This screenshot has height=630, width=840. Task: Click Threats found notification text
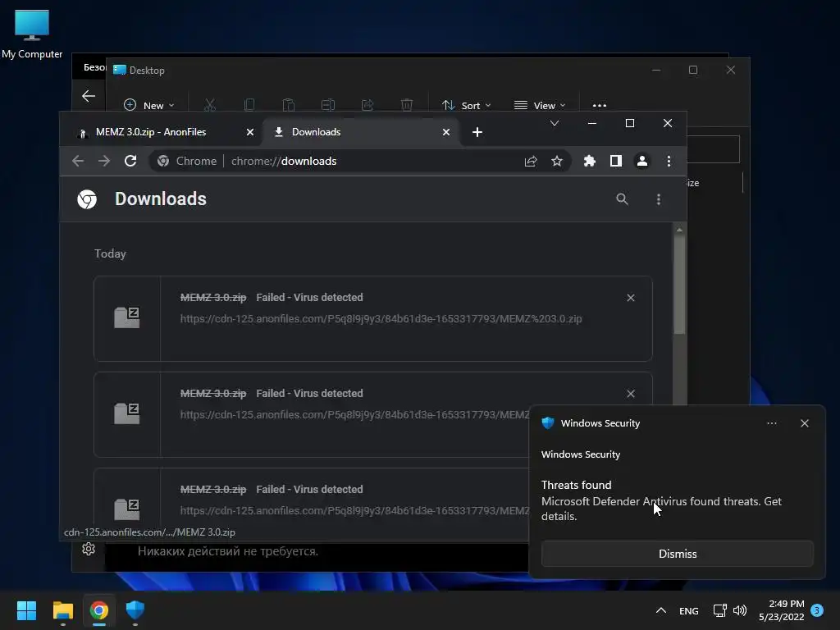[576, 485]
